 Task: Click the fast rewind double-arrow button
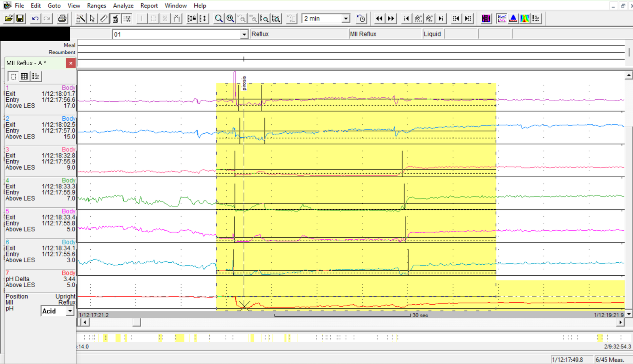[x=379, y=19]
